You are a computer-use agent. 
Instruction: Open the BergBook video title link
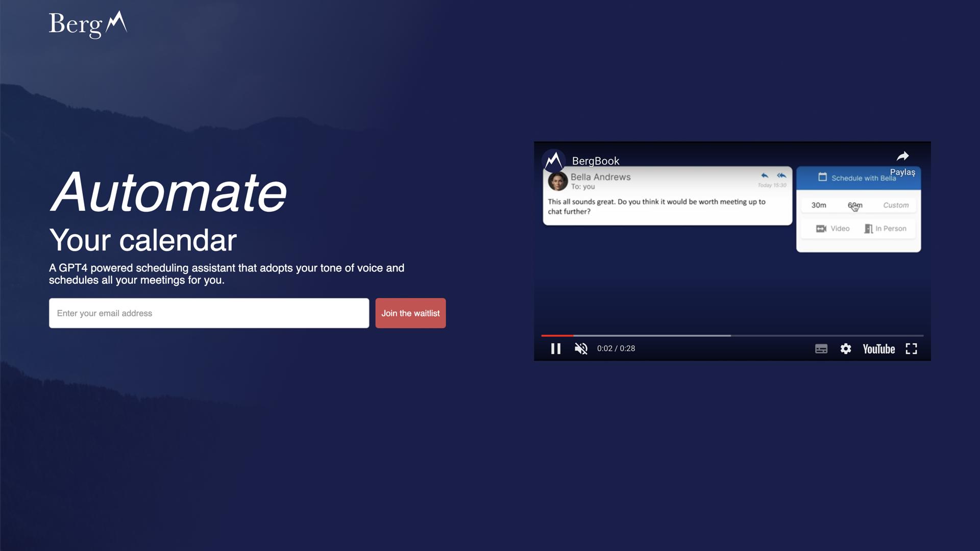click(x=596, y=161)
